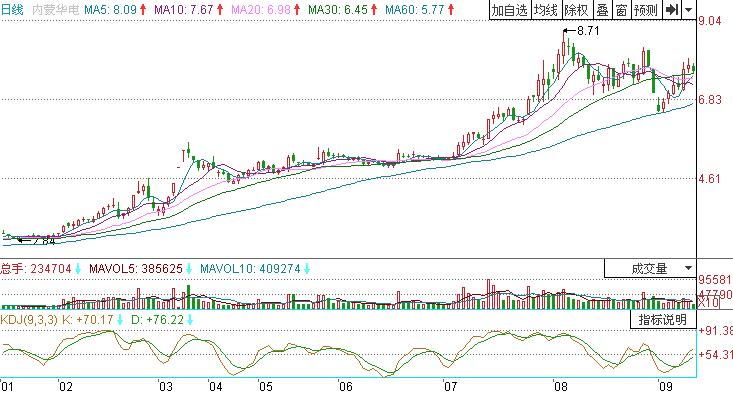
Task: Click the 指标说明 button
Action: click(x=663, y=320)
